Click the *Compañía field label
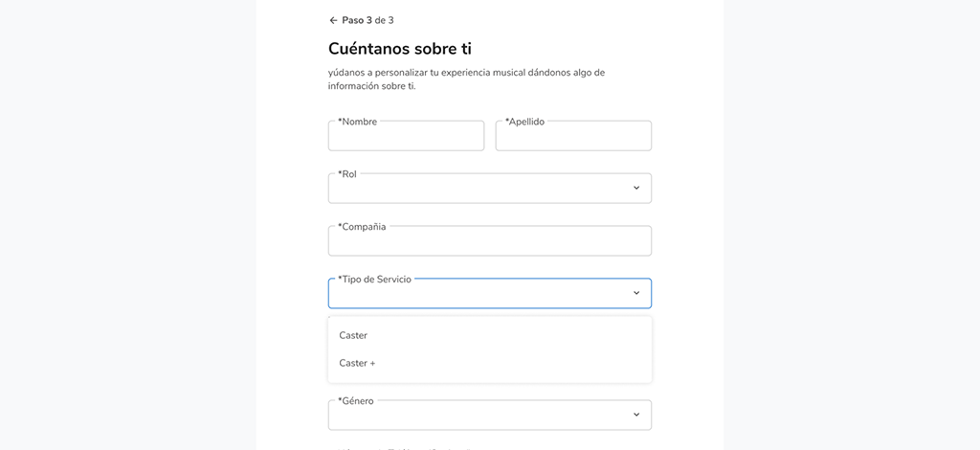Screen dimensions: 980x450 362,227
